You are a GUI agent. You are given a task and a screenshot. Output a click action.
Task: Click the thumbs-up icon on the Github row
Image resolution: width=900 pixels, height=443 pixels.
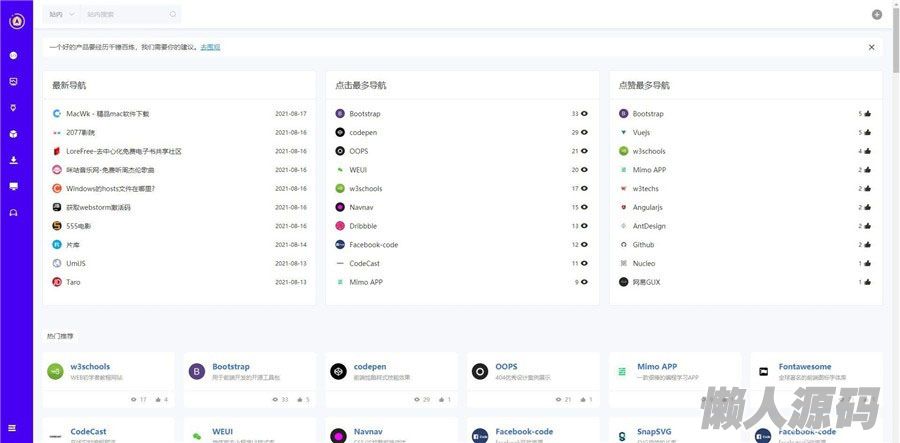(x=867, y=245)
